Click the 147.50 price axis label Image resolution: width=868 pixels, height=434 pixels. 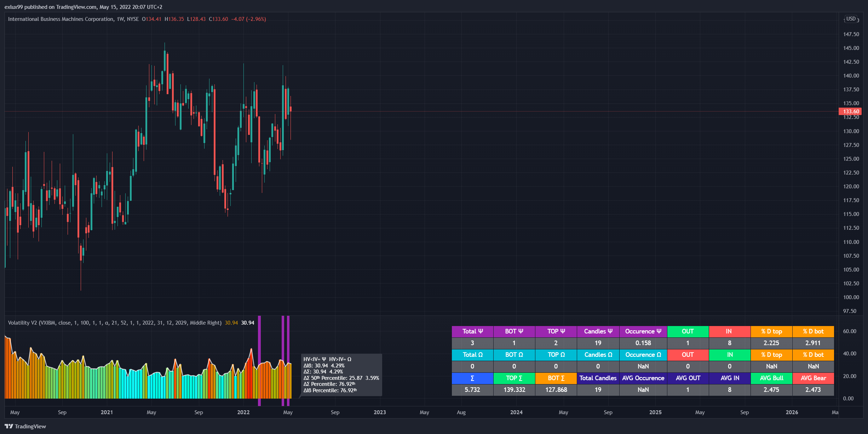pyautogui.click(x=851, y=34)
